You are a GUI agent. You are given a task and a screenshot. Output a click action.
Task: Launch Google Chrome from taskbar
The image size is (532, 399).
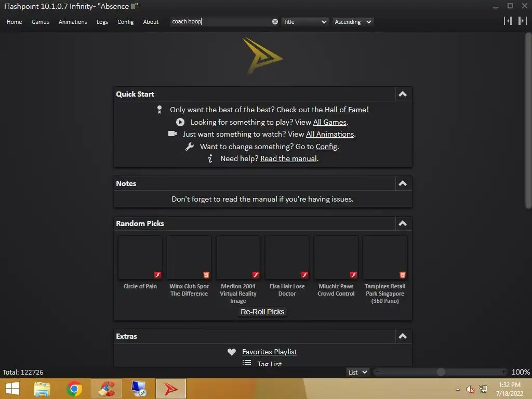pyautogui.click(x=74, y=389)
